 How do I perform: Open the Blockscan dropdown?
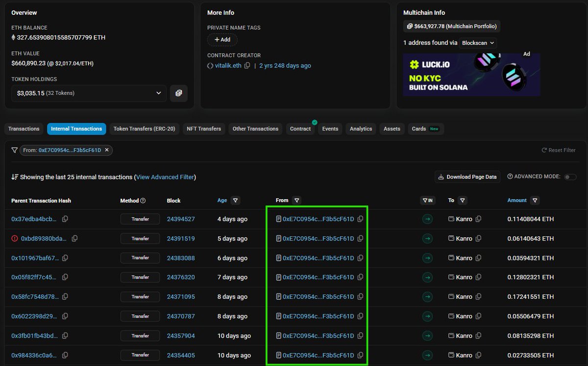[x=478, y=43]
